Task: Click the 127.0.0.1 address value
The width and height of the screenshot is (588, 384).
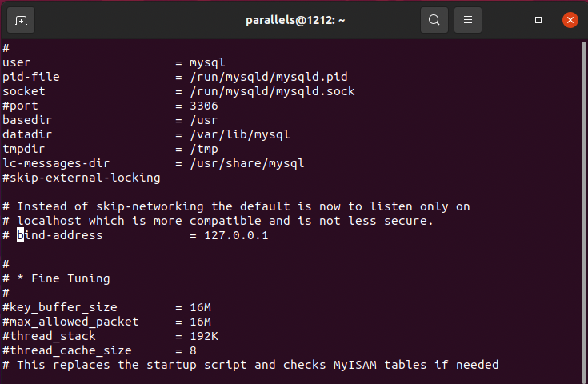Action: 236,235
